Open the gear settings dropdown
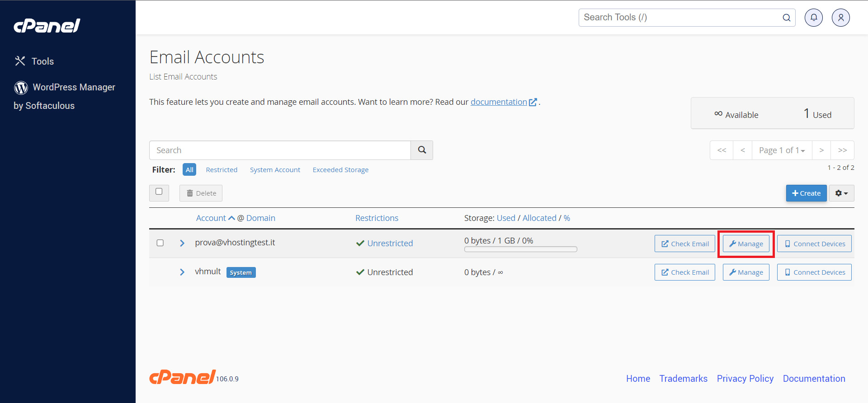 [x=842, y=193]
